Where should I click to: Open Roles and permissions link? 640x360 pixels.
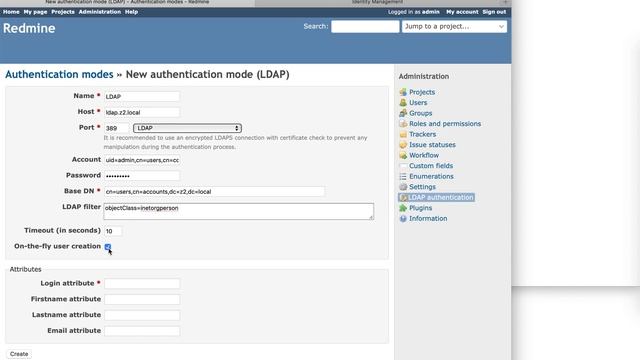[445, 124]
